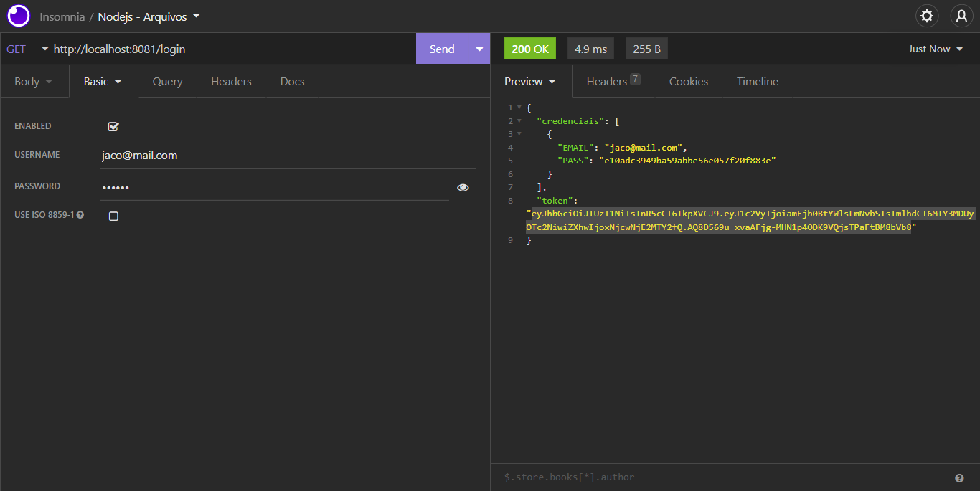Collapse the object at line 3
Screen dimensions: 980x491
pyautogui.click(x=519, y=134)
